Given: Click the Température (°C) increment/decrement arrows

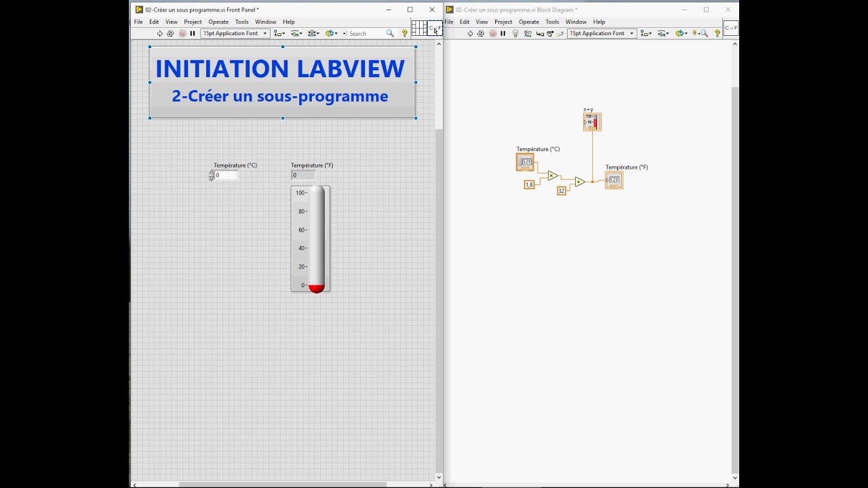Looking at the screenshot, I should pyautogui.click(x=211, y=175).
